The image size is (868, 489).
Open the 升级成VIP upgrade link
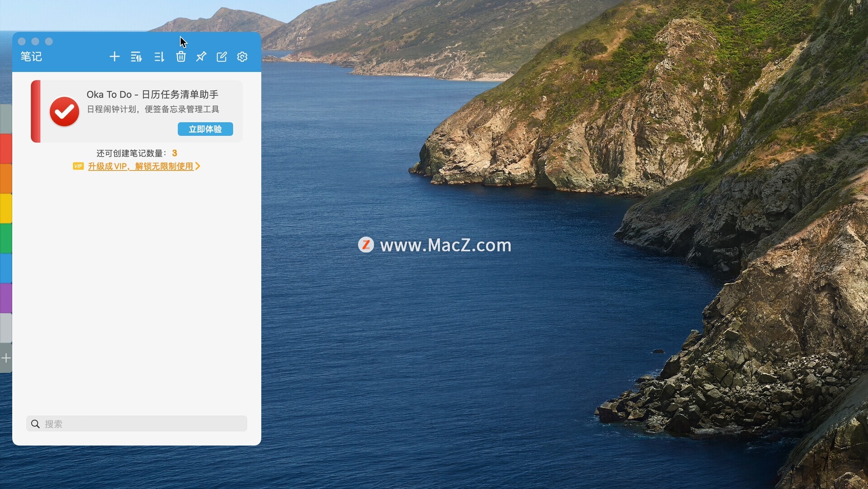tap(141, 166)
